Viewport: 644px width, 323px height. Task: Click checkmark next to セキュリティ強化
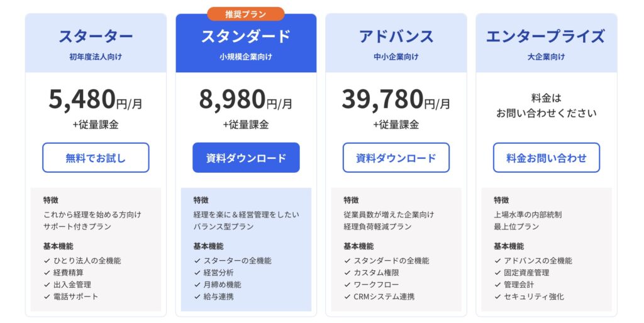[x=497, y=297]
